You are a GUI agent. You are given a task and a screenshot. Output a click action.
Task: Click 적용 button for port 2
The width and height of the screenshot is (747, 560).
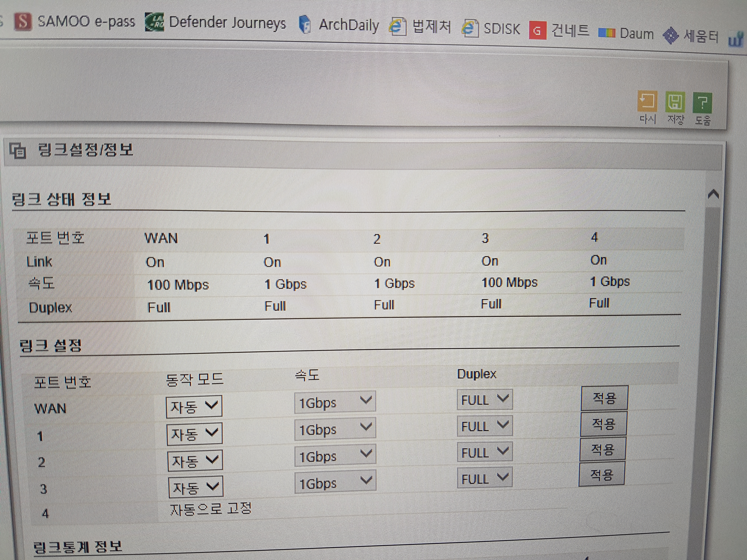coord(602,449)
